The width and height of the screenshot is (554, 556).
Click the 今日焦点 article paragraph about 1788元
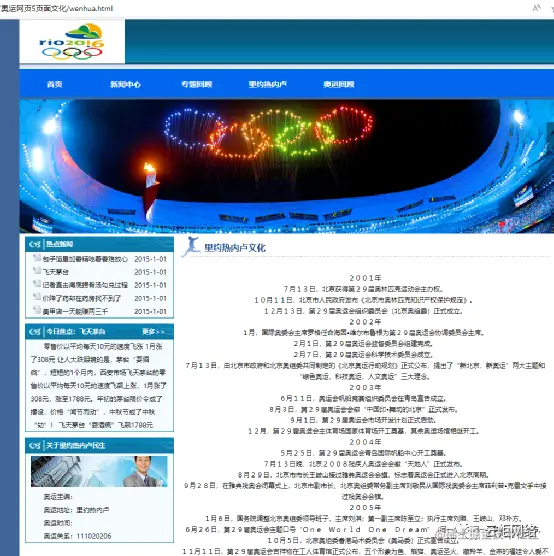pos(98,385)
